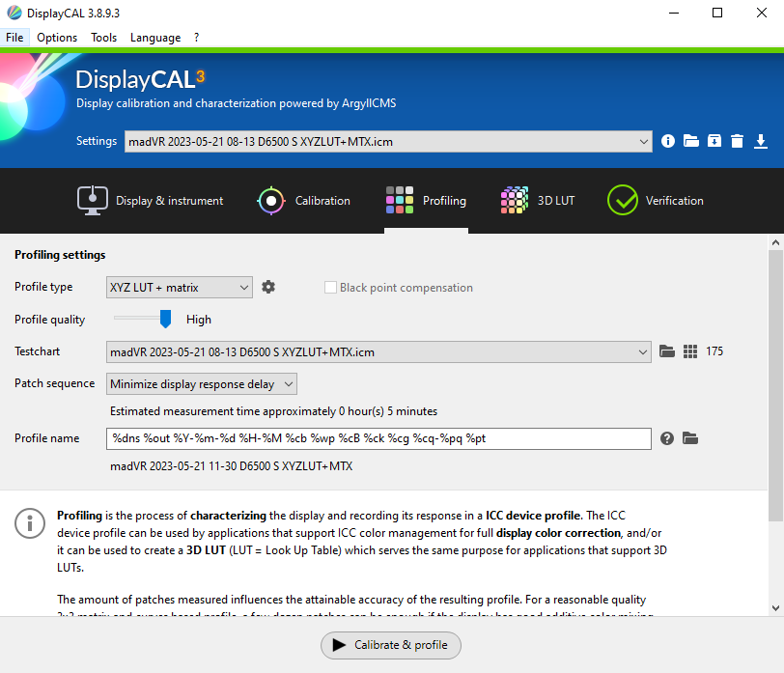The image size is (784, 673).
Task: Choose profile save location folder icon
Action: tap(690, 438)
